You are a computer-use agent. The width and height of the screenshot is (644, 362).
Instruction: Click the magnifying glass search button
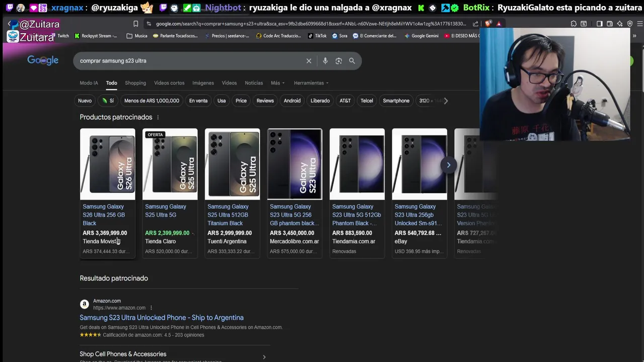352,61
